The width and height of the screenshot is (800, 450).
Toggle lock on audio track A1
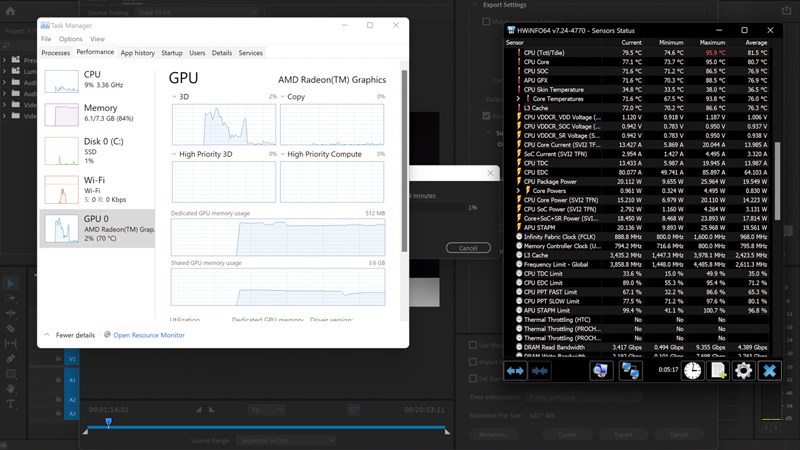[58, 380]
